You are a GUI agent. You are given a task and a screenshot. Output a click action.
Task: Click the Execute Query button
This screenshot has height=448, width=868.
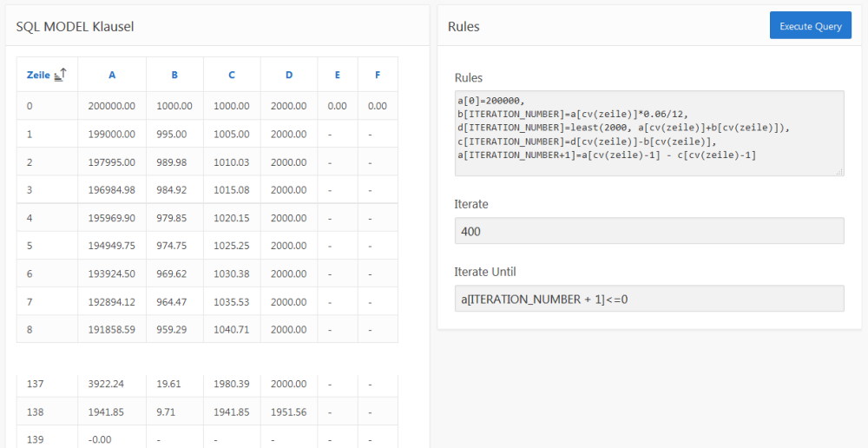[811, 25]
